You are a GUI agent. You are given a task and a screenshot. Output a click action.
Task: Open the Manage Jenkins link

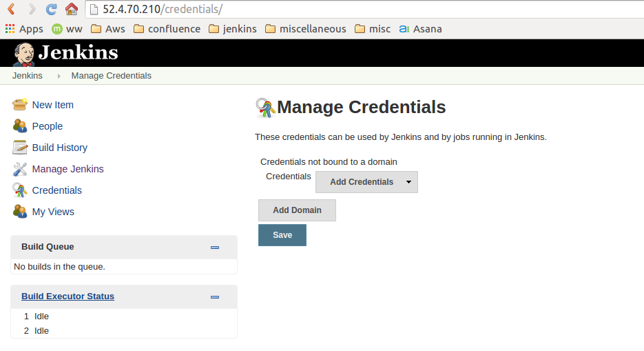click(x=67, y=169)
